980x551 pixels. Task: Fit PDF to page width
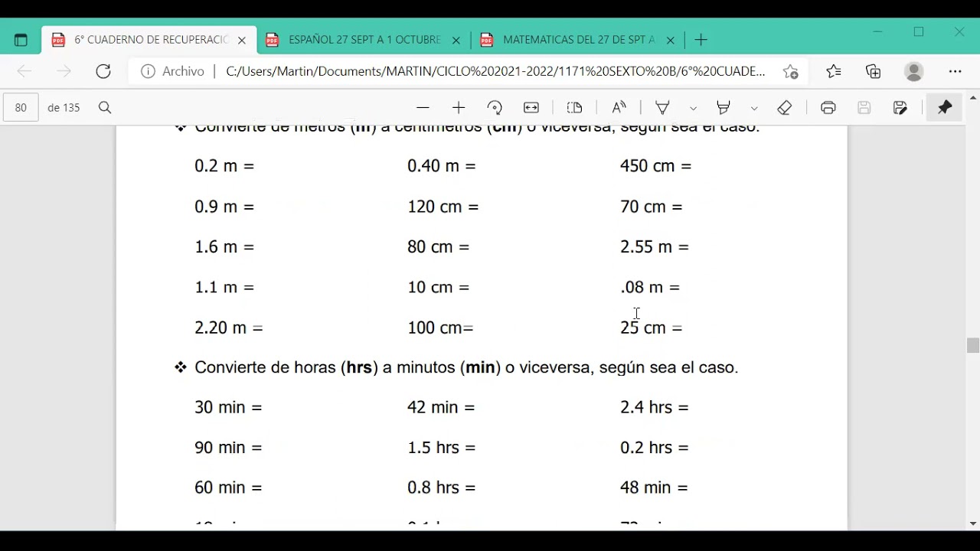click(x=531, y=108)
